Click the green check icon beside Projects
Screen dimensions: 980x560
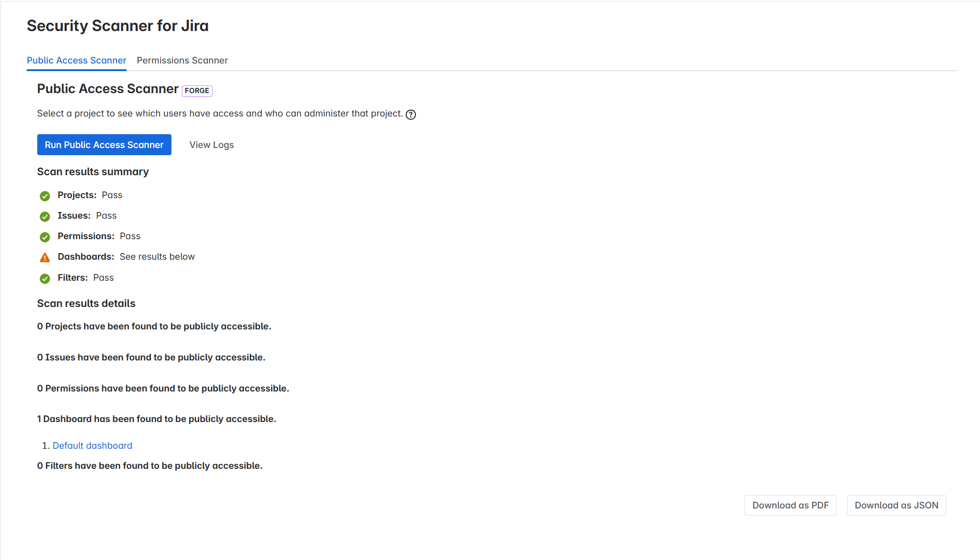(x=45, y=196)
